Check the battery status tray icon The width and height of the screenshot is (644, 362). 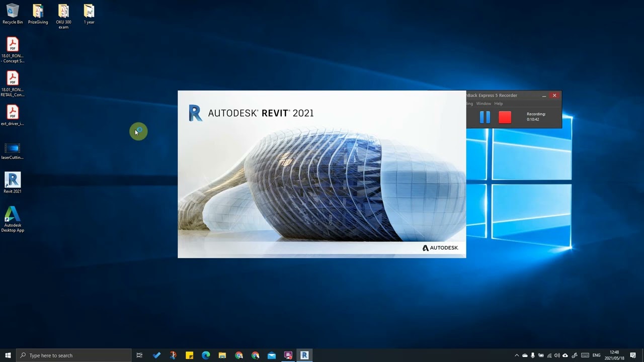541,355
